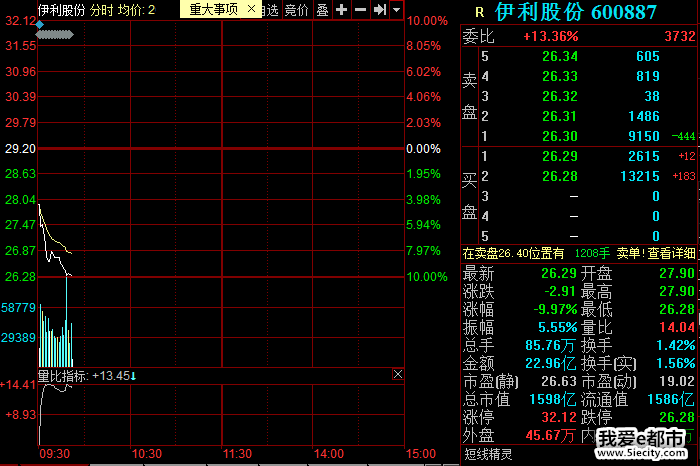Click the 涨停 price 32.12
Screen dimensions: 700x466
(559, 417)
